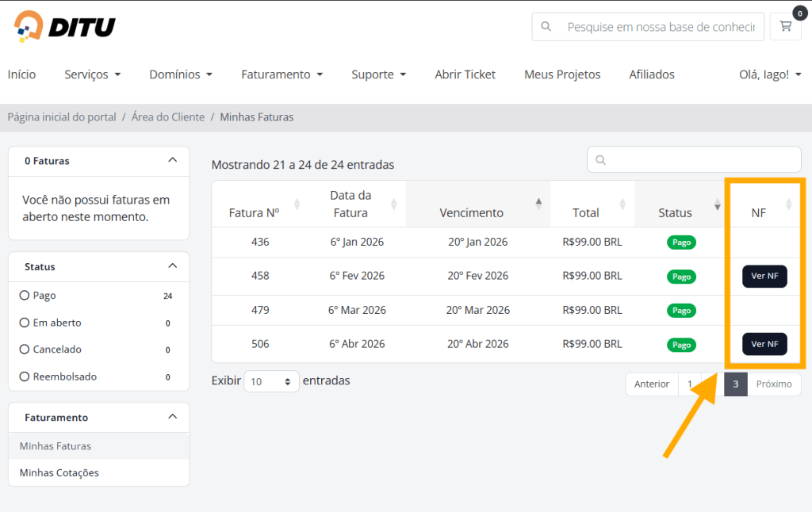Screen dimensions: 812x512
Task: Click the Pago badge for invoice 479
Action: (681, 311)
